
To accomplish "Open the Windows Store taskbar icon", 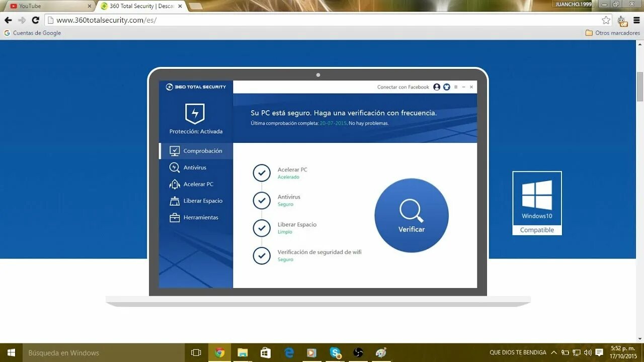I will [266, 352].
